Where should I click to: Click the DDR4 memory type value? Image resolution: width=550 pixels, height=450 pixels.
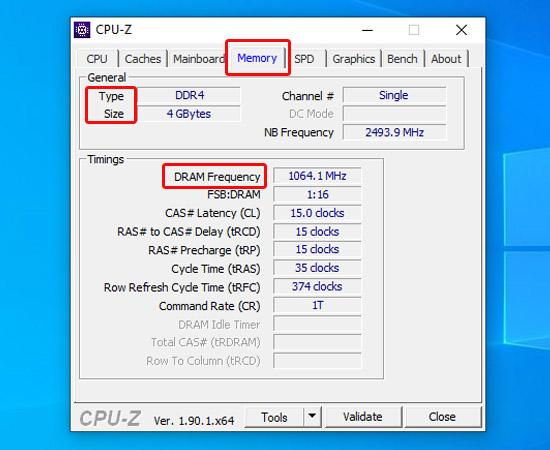(x=189, y=95)
